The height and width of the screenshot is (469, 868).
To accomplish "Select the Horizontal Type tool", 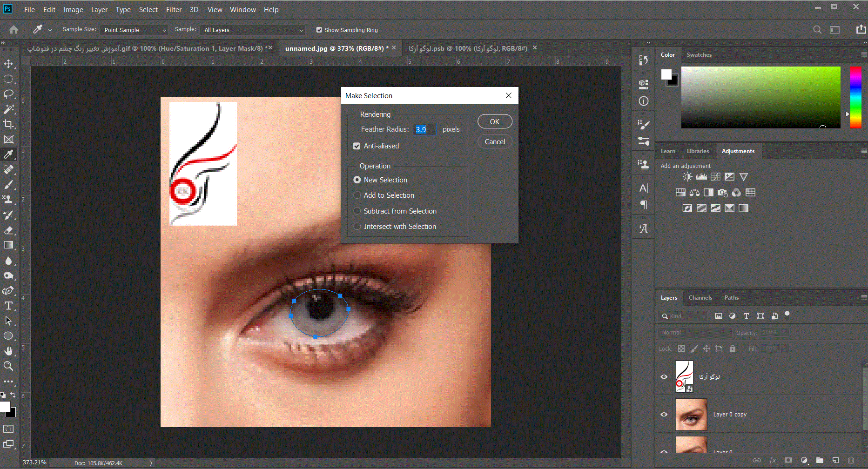I will [8, 306].
